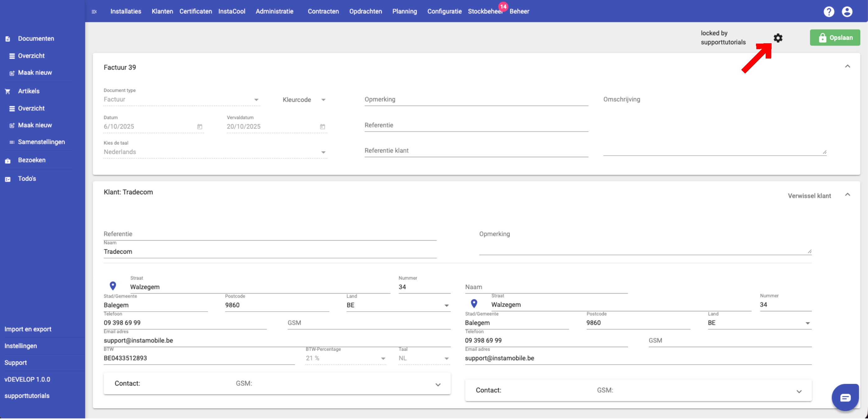
Task: Click the green Opslaan button
Action: (x=835, y=38)
